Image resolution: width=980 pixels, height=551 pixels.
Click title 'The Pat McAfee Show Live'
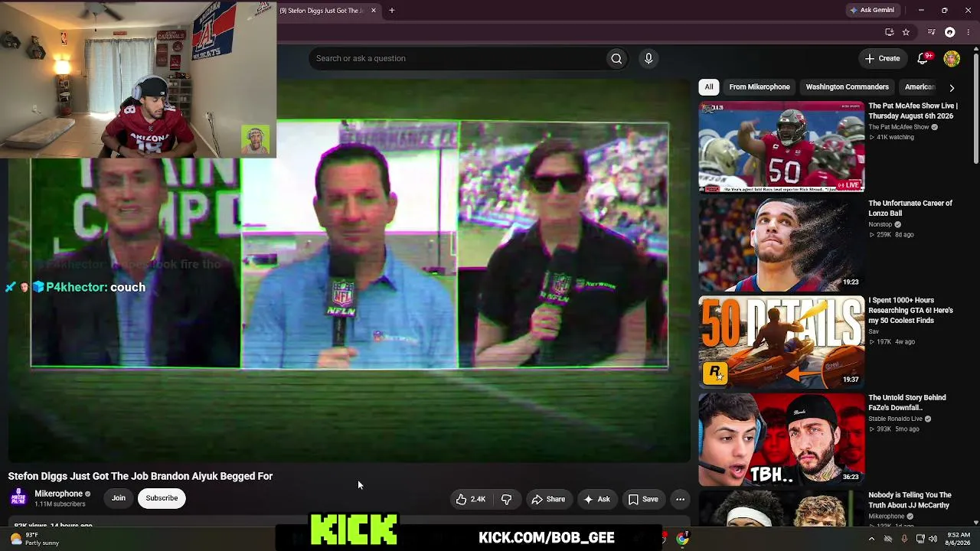click(x=913, y=111)
